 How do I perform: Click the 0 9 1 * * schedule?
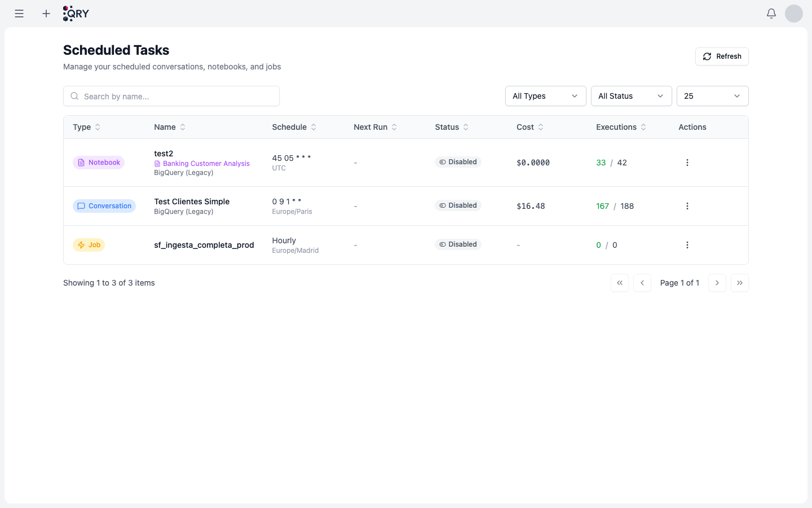tap(287, 202)
